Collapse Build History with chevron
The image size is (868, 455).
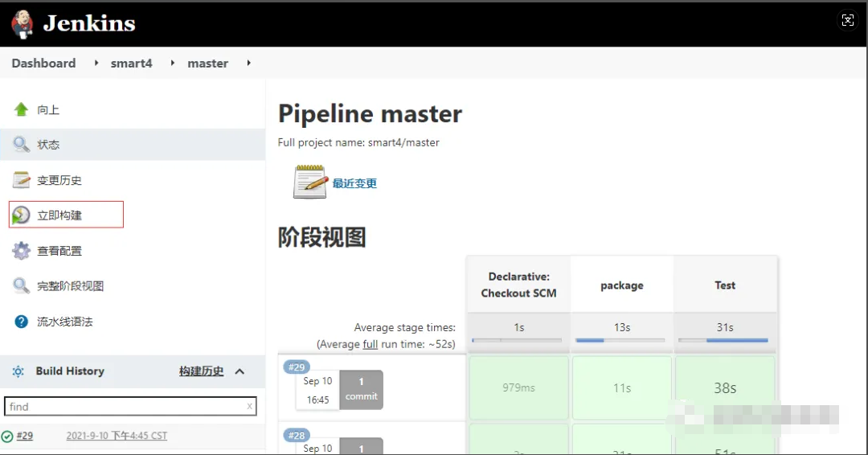point(240,371)
